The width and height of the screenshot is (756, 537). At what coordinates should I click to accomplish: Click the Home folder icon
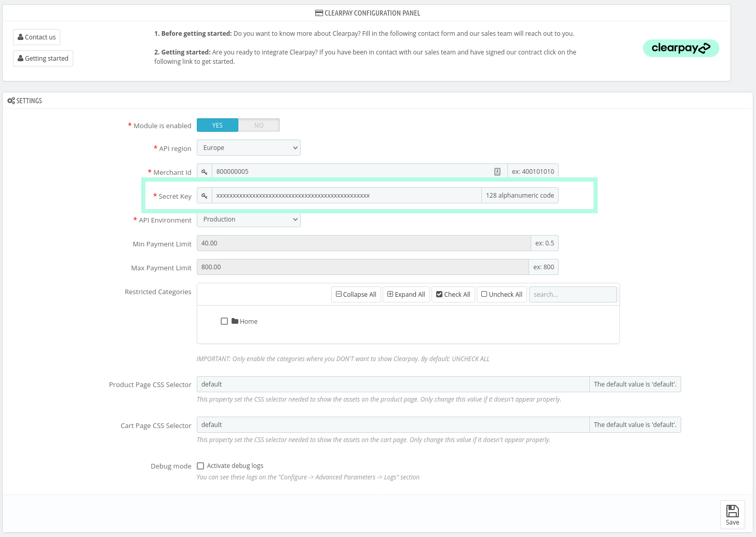(x=235, y=321)
